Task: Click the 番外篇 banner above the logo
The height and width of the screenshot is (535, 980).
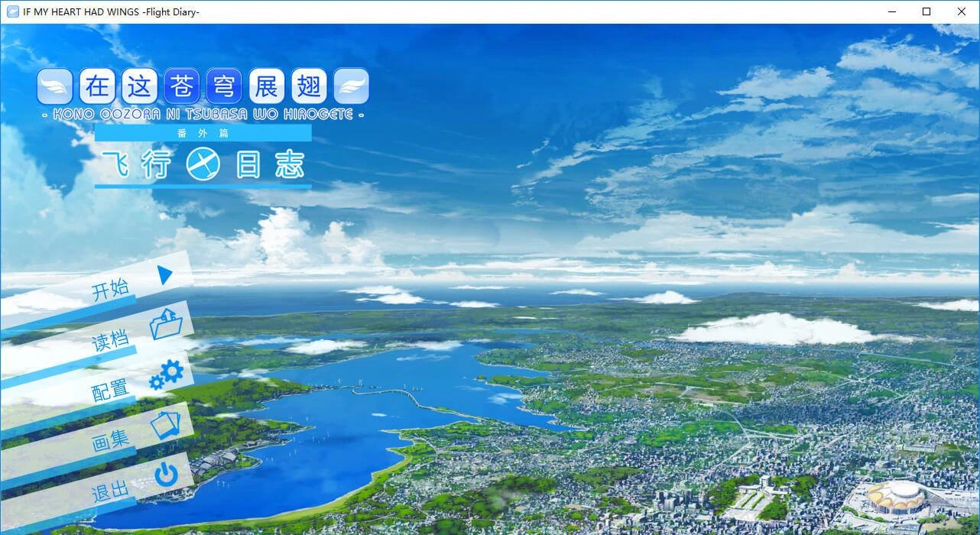Action: click(x=203, y=132)
